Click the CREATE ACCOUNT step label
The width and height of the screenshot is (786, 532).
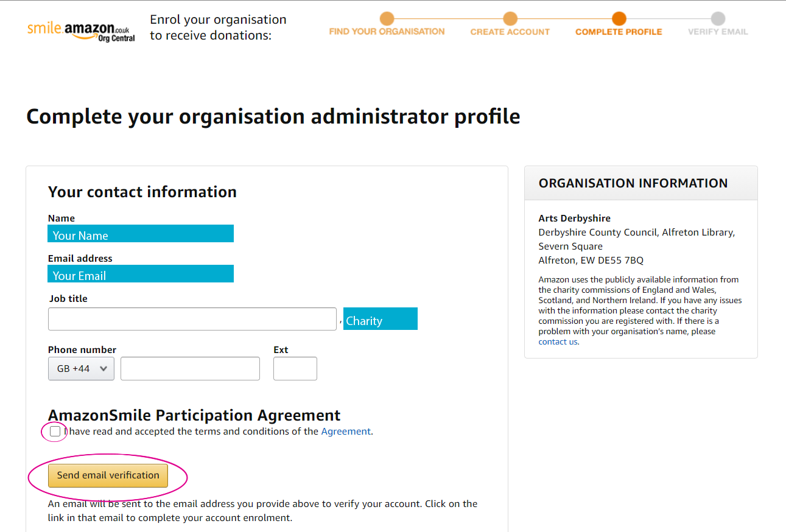[x=510, y=32]
